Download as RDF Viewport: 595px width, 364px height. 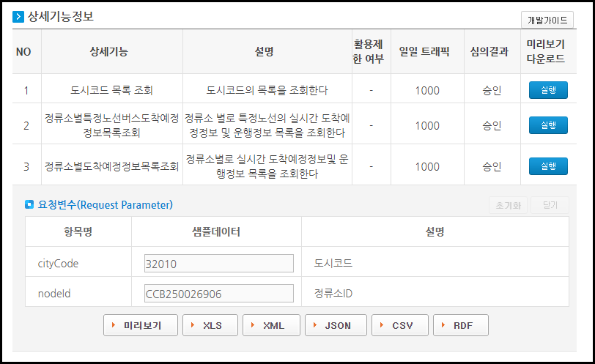(x=461, y=325)
